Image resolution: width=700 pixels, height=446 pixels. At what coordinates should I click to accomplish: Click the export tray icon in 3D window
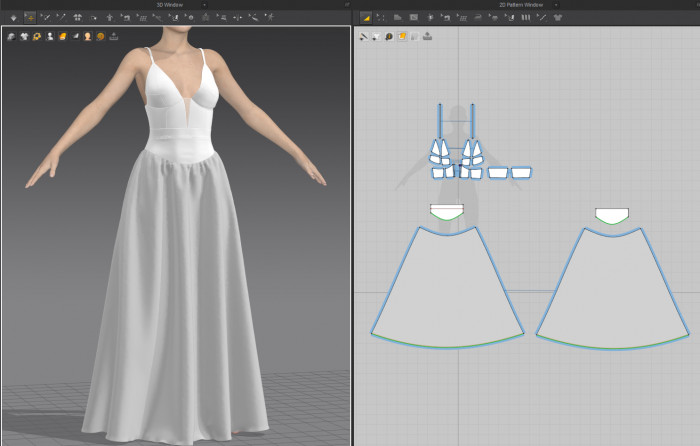tap(114, 37)
